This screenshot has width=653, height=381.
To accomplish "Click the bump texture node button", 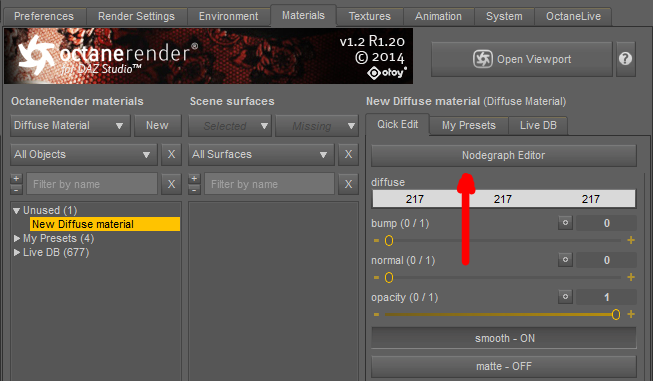I will (x=565, y=223).
